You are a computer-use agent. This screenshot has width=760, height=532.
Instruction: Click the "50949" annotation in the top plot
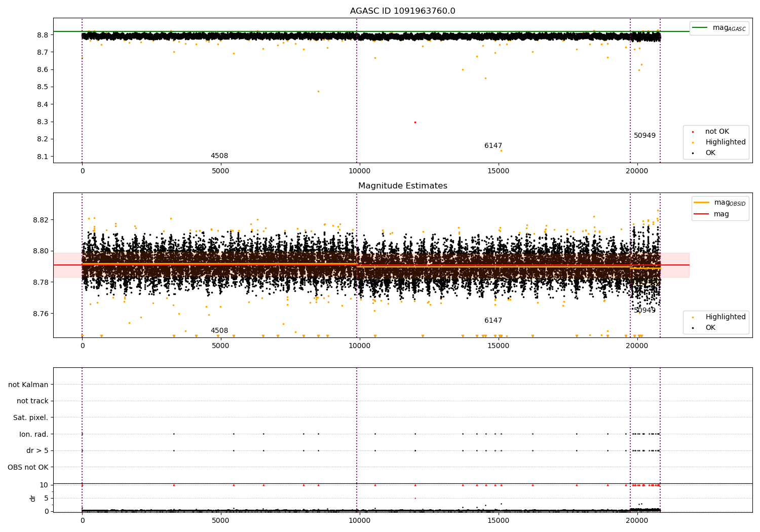tap(644, 136)
